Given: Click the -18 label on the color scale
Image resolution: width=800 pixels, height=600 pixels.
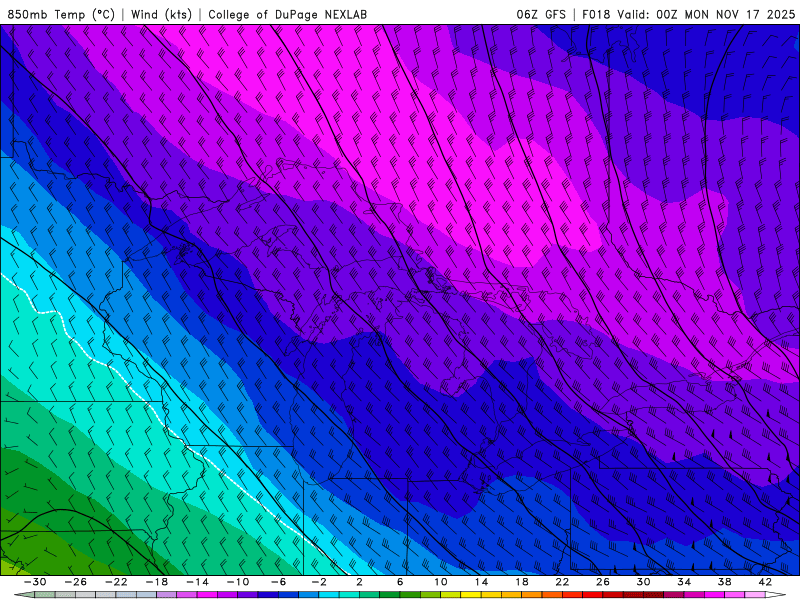Looking at the screenshot, I should pos(157,582).
